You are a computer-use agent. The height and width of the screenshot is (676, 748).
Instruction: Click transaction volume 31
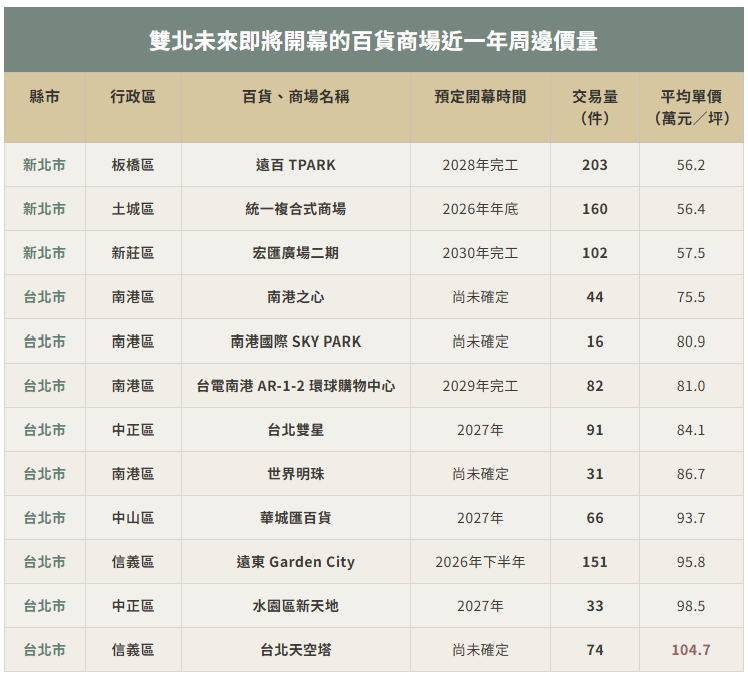pos(595,474)
